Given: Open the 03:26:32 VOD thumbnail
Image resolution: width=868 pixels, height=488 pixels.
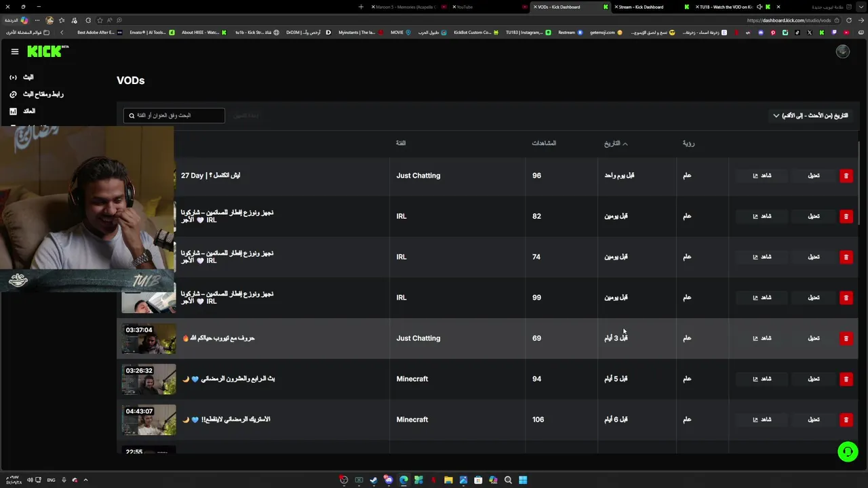Looking at the screenshot, I should (x=149, y=380).
